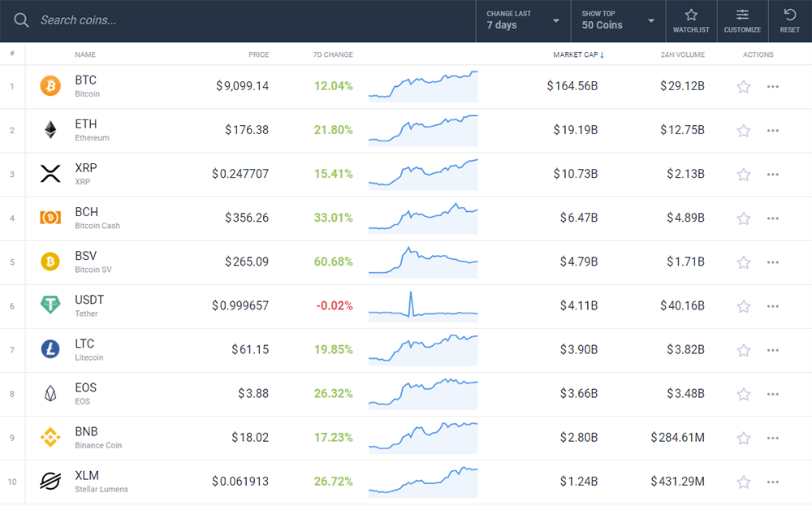
Task: Open the Bitcoin Cash coin name link
Action: point(97,226)
